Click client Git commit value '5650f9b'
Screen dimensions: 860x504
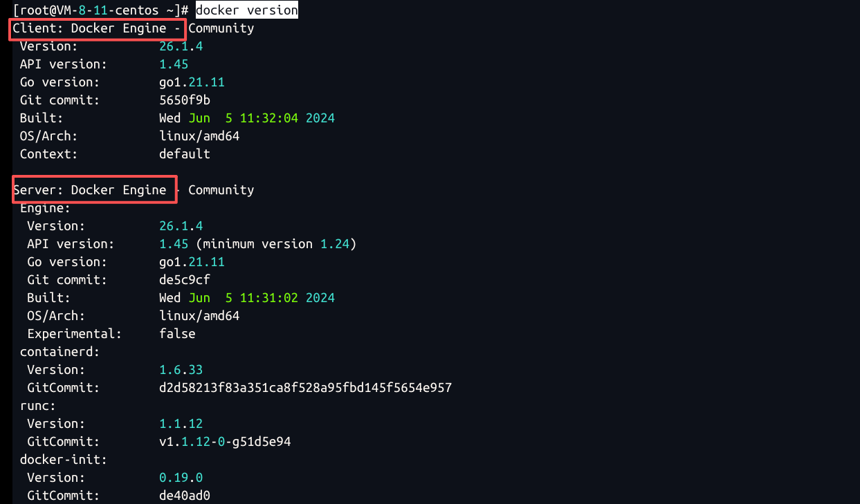click(185, 100)
